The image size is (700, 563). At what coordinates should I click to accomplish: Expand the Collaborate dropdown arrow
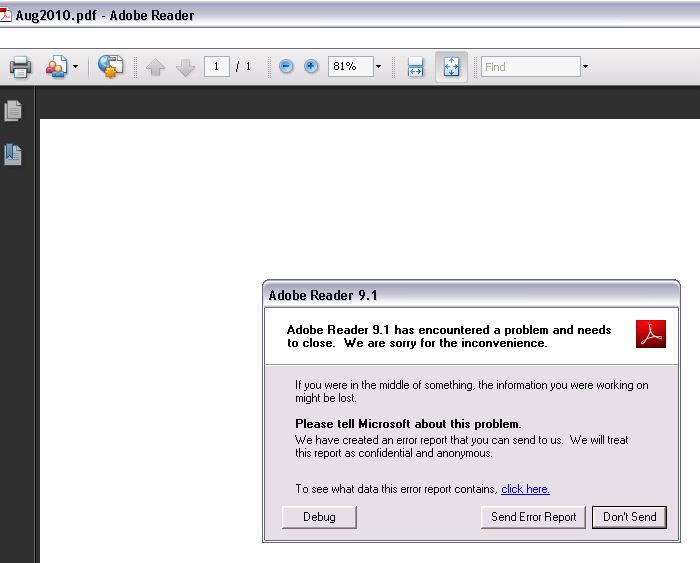point(75,67)
